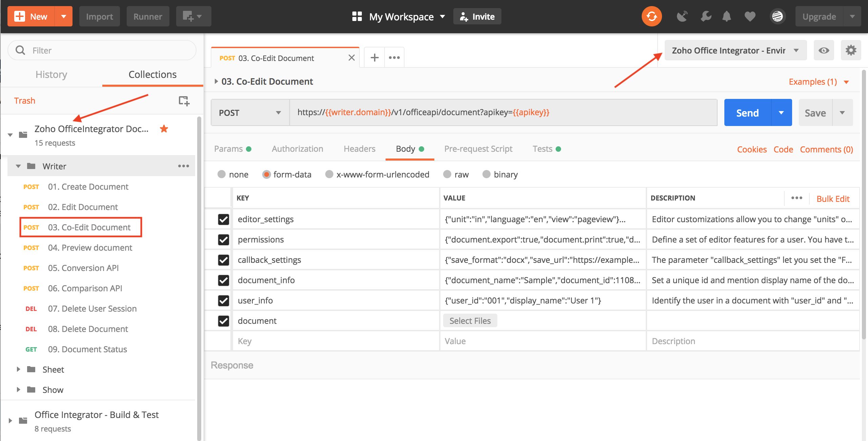868x441 pixels.
Task: Open the Zoho Office Integrator environment dropdown
Action: pyautogui.click(x=735, y=50)
